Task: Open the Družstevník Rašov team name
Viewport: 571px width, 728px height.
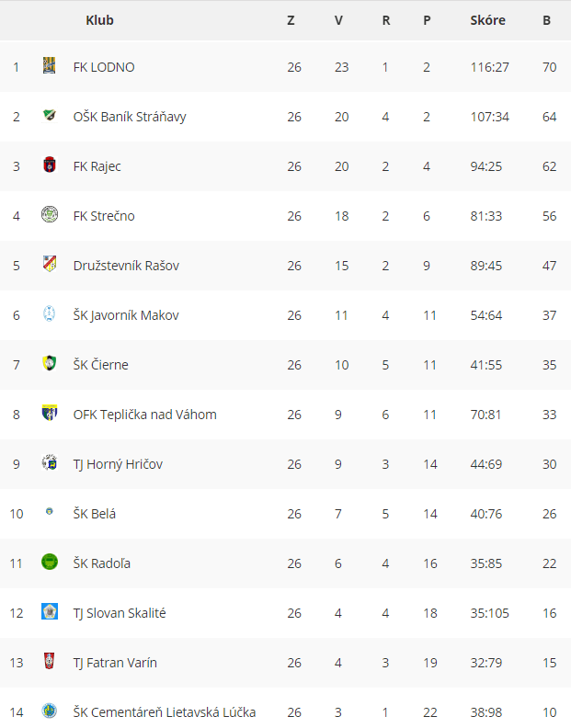Action: tap(126, 266)
